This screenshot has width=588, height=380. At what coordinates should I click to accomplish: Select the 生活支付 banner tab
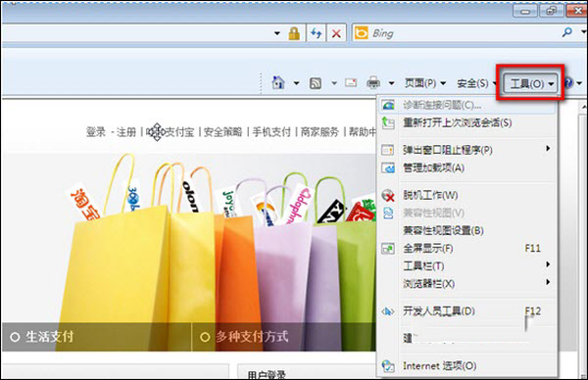pos(97,337)
